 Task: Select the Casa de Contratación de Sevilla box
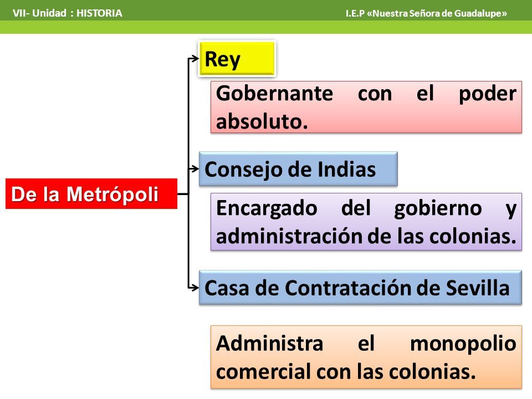point(360,288)
